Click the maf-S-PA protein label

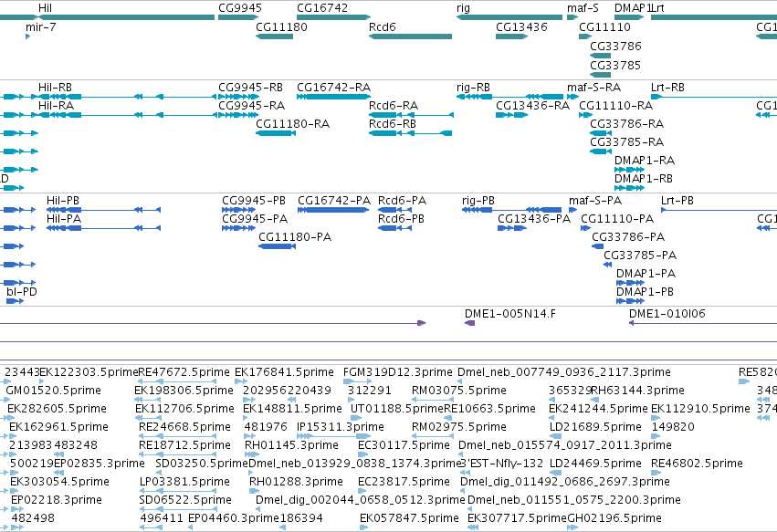point(595,201)
